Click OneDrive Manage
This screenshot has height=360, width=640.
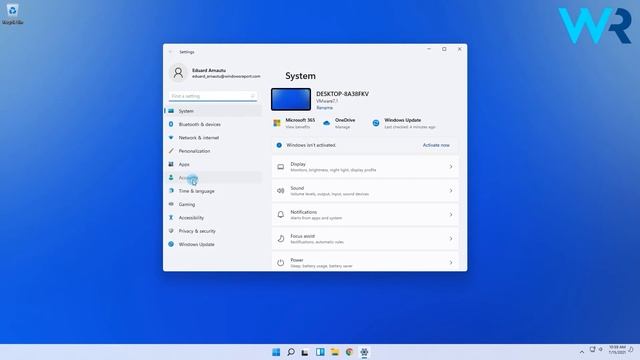[342, 127]
